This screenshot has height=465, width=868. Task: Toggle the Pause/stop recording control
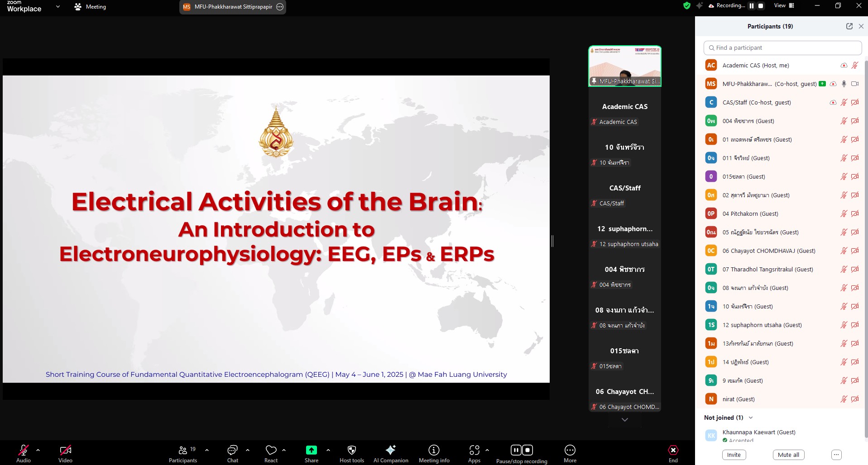pos(522,450)
